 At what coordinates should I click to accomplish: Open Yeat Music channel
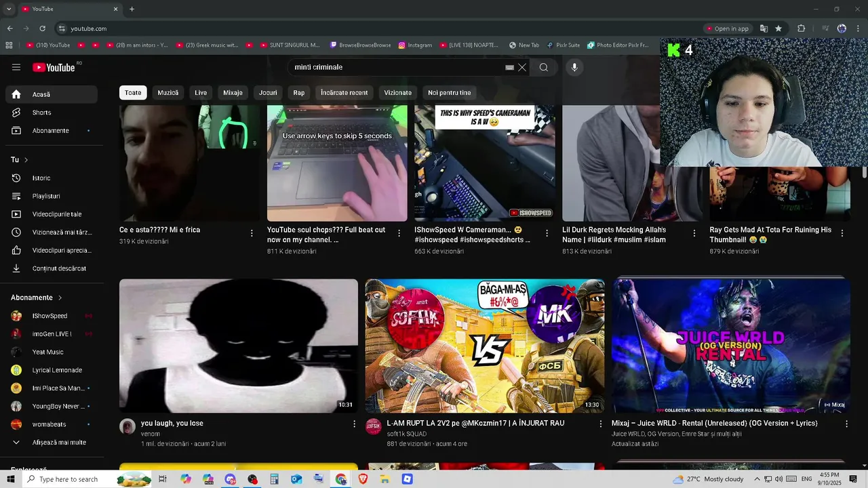tap(51, 352)
